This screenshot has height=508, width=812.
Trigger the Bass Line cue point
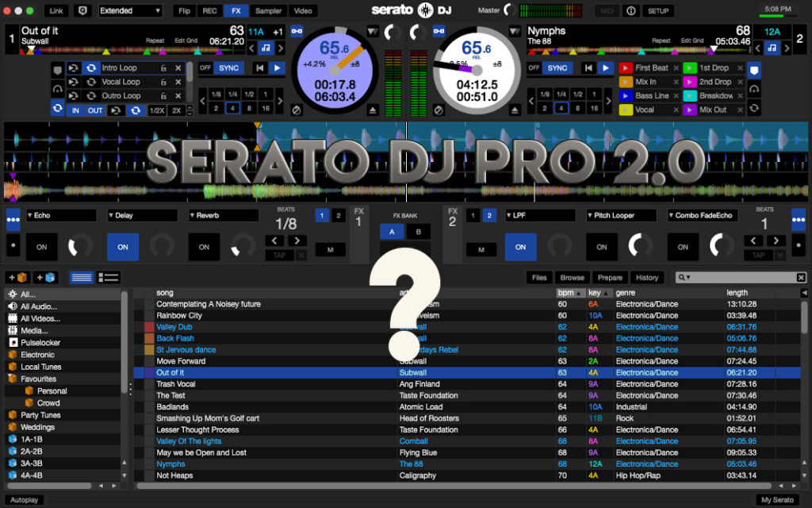point(626,96)
